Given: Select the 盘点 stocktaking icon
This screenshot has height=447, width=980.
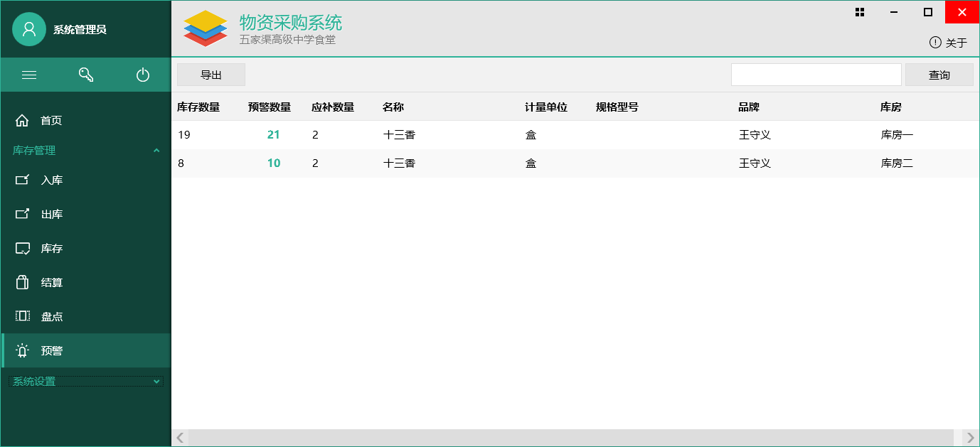Looking at the screenshot, I should (x=23, y=316).
